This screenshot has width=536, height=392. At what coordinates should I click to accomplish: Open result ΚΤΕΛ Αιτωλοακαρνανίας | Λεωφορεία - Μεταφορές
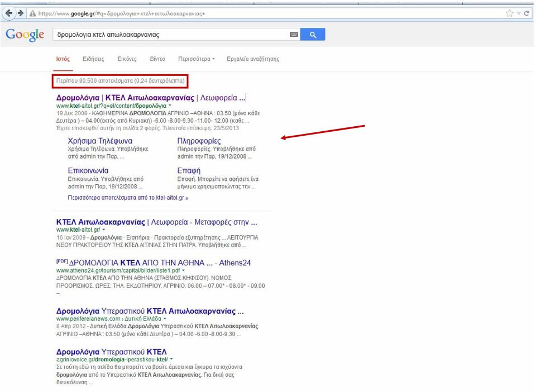click(156, 222)
